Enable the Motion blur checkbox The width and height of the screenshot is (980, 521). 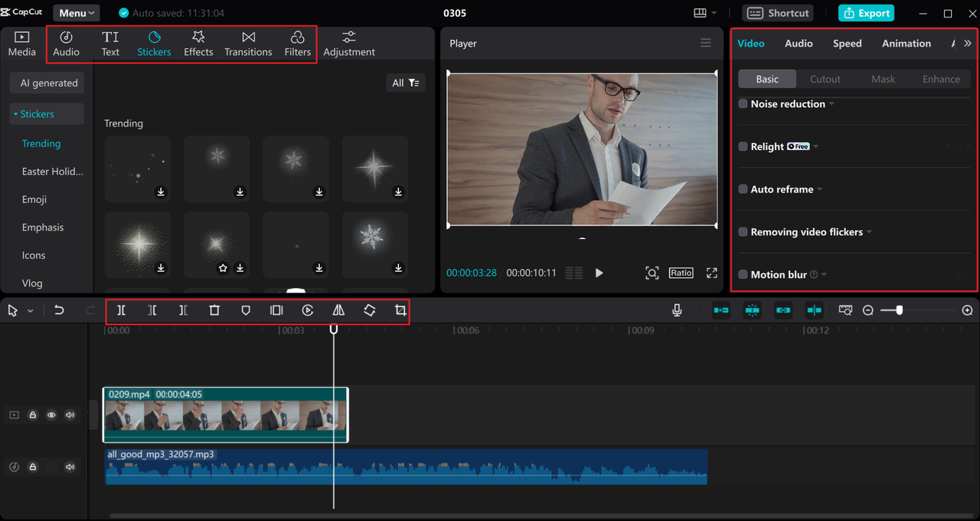(743, 274)
